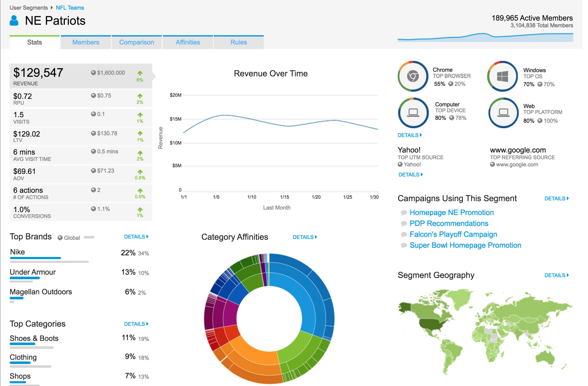Click the Web top platform laptop icon
This screenshot has height=386, width=588.
(x=503, y=113)
